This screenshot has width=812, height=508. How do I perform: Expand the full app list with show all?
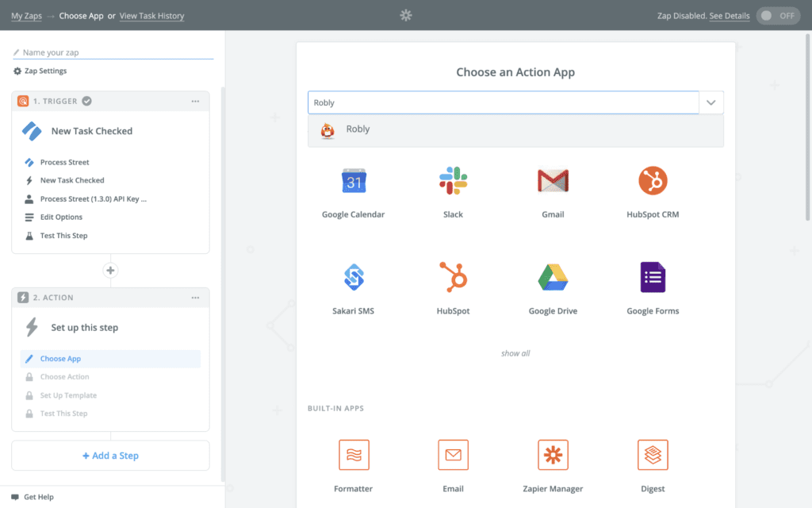pyautogui.click(x=515, y=353)
